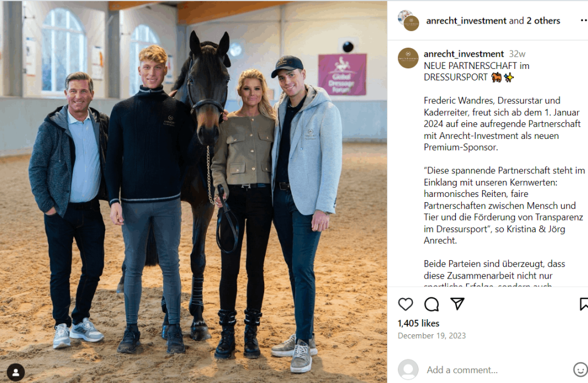This screenshot has width=588, height=383.
Task: Click 'NEUE PARTNERSCHAFT im DRESSURSPORT' caption heading
Action: 476,71
